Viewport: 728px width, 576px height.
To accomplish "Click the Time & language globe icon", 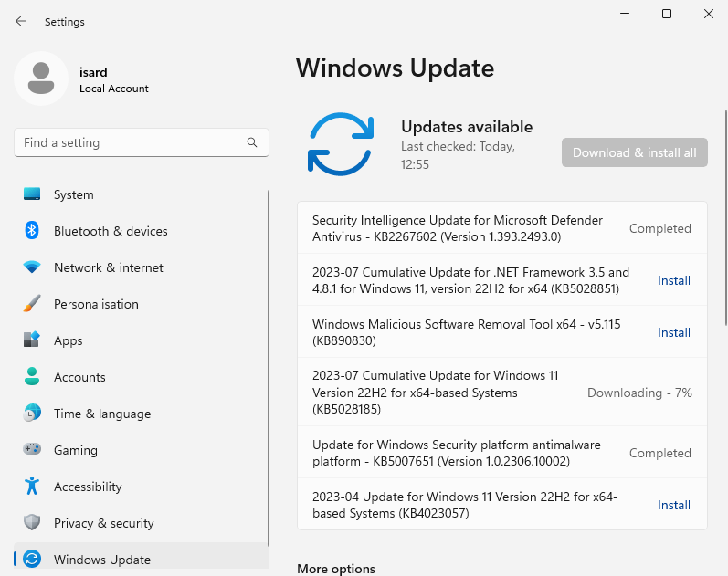I will [x=32, y=414].
